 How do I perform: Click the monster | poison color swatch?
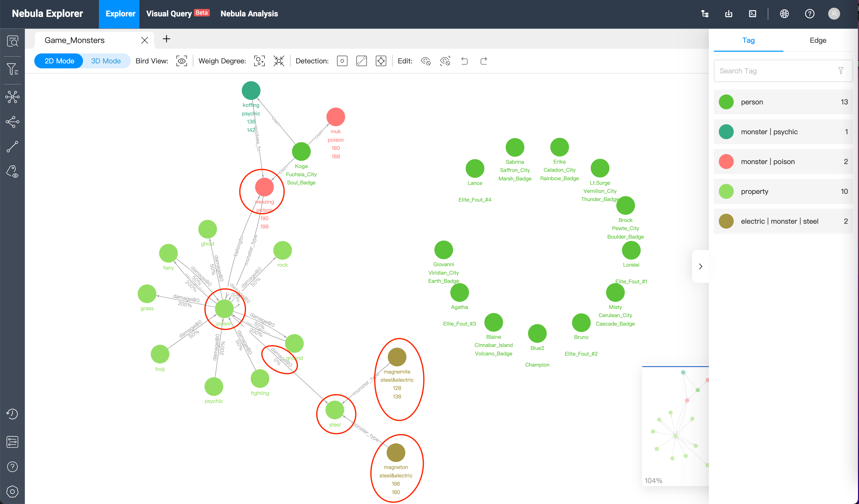coord(726,162)
